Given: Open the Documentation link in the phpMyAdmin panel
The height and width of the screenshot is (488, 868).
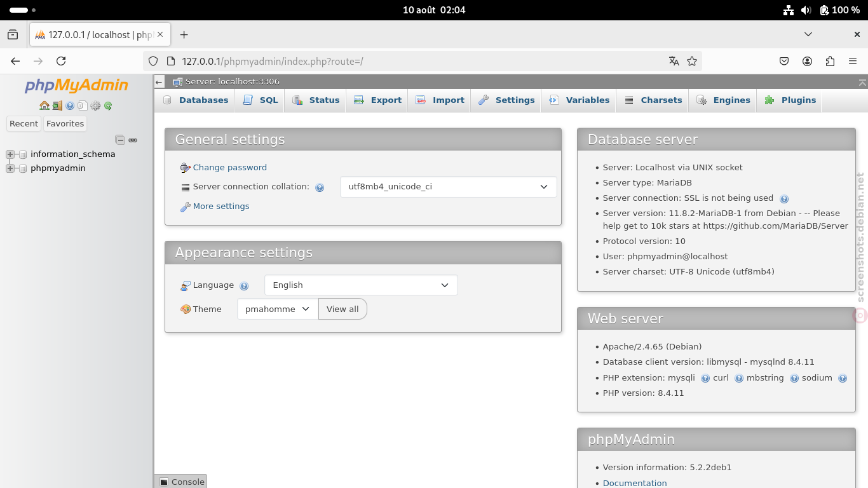Looking at the screenshot, I should [x=635, y=484].
